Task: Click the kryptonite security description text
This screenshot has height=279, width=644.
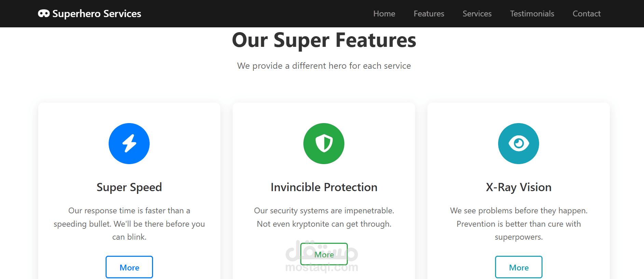Action: tap(324, 217)
